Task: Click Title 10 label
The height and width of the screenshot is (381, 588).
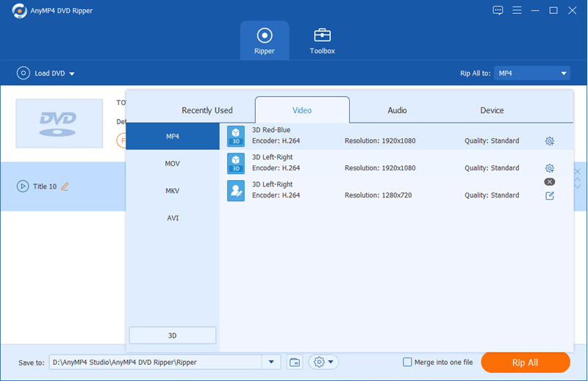Action: pos(45,186)
